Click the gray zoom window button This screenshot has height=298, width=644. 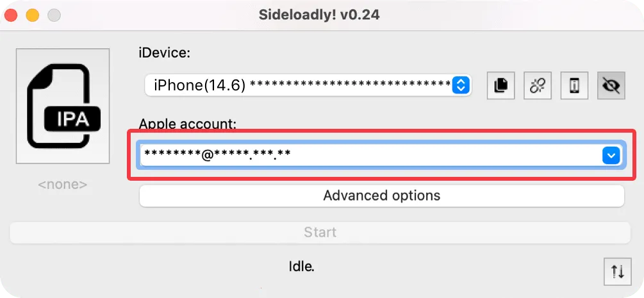click(x=54, y=15)
